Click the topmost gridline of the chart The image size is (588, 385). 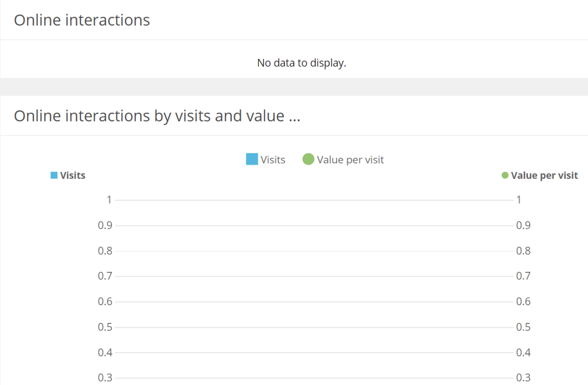(x=314, y=199)
